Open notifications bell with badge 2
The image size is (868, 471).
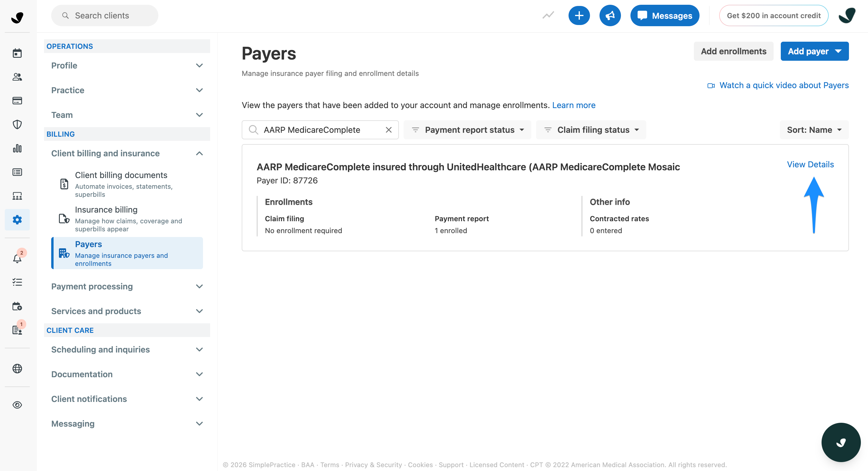coord(17,258)
